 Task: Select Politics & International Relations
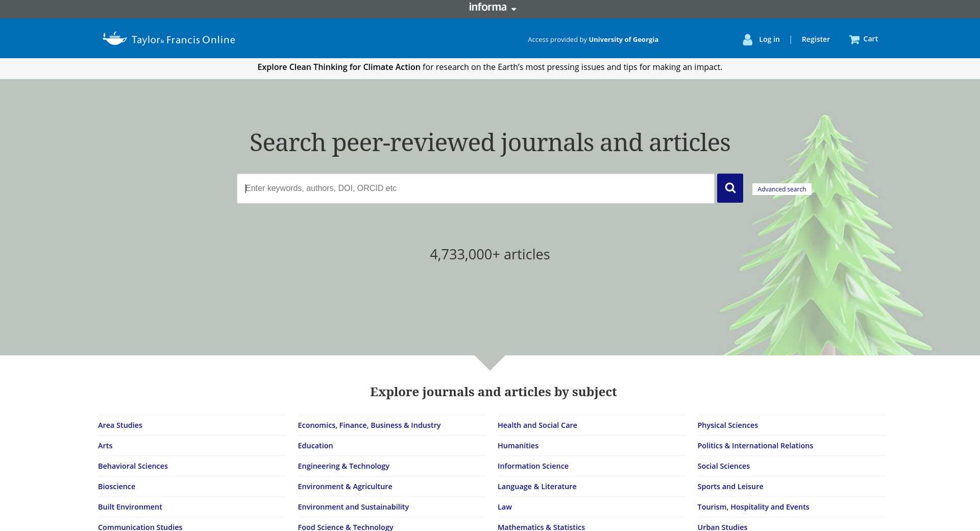[755, 446]
